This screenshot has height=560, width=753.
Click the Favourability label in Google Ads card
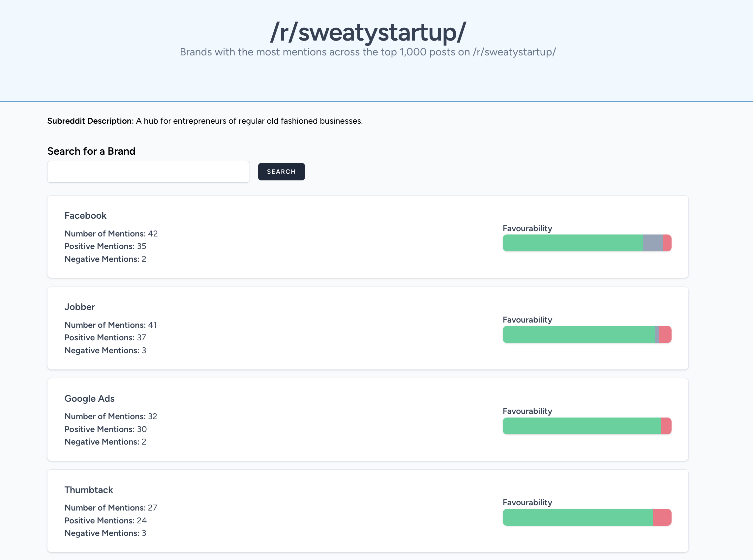pos(527,411)
